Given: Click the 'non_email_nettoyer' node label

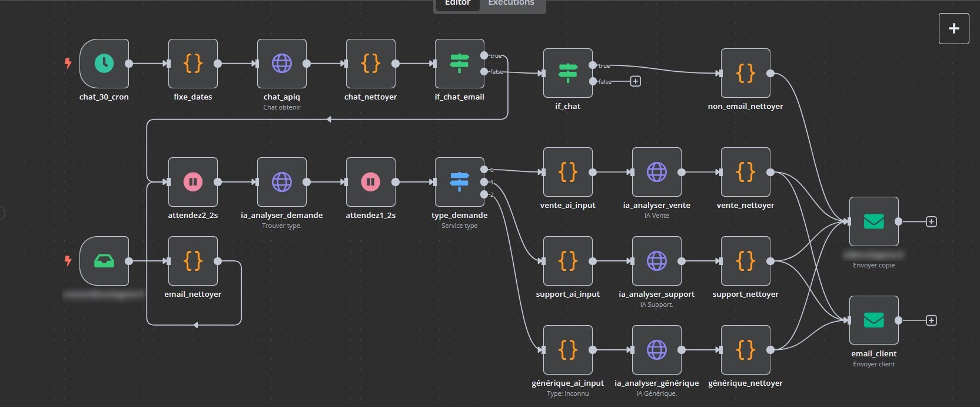Looking at the screenshot, I should point(746,106).
